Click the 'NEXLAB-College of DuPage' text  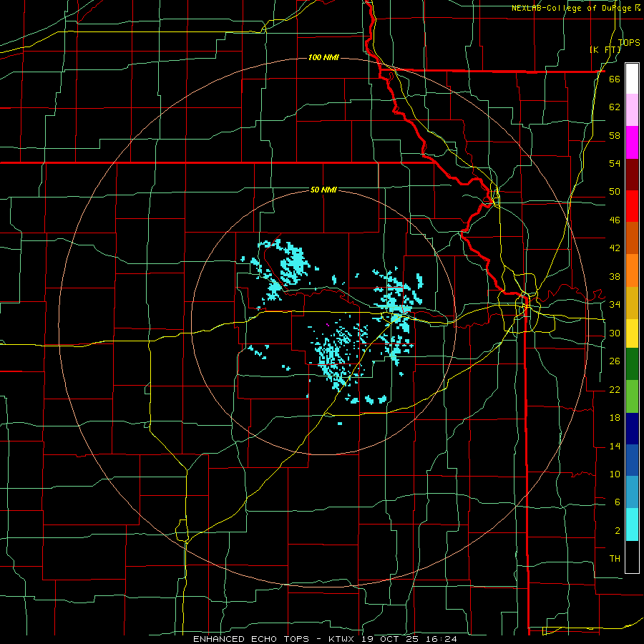point(572,8)
